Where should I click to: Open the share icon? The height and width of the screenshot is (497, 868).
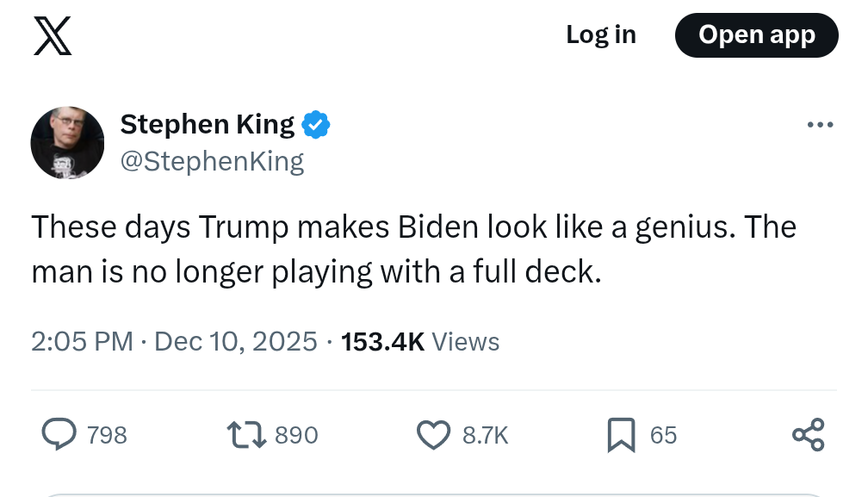(x=808, y=434)
